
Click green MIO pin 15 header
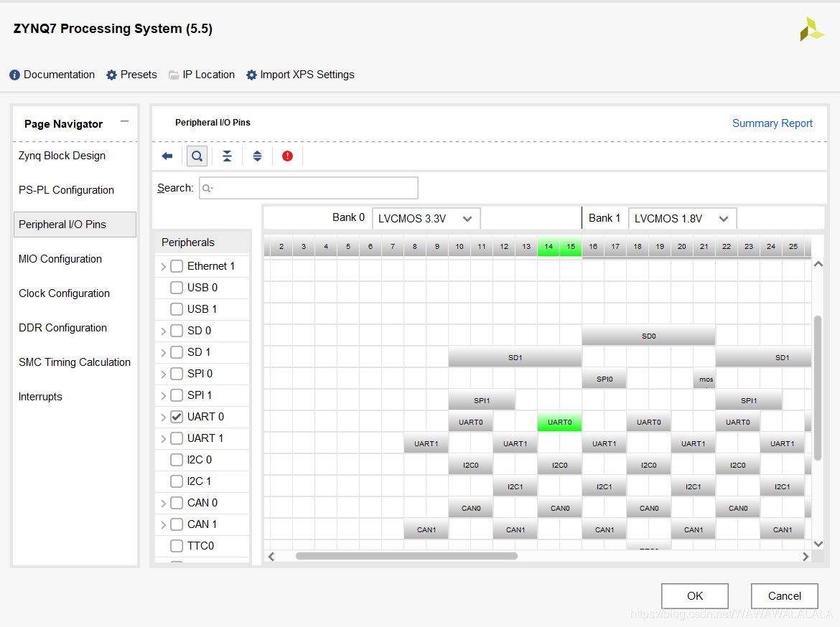pos(571,246)
